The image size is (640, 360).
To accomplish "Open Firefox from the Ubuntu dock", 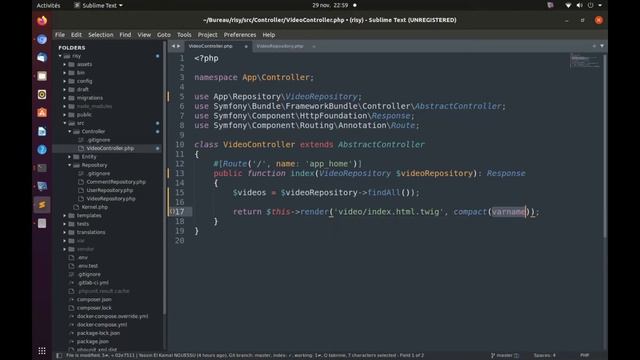I will 42,20.
